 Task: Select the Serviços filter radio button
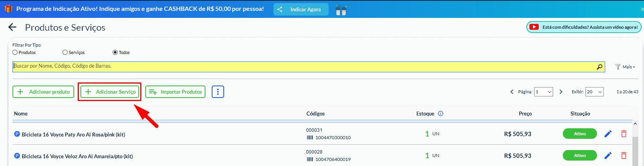click(x=65, y=52)
